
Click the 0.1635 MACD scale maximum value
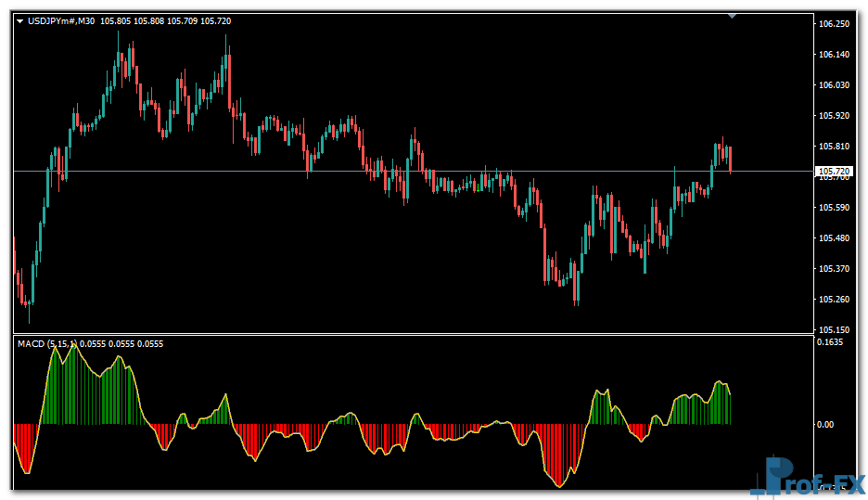pyautogui.click(x=830, y=342)
